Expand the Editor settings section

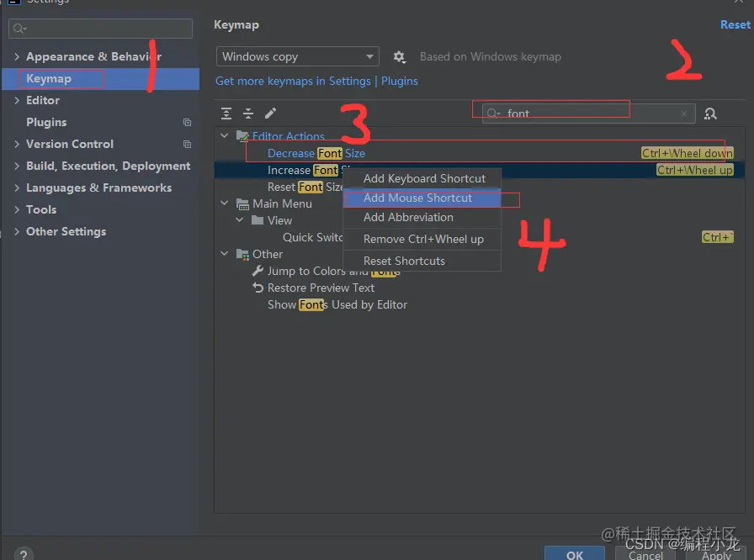coord(17,100)
